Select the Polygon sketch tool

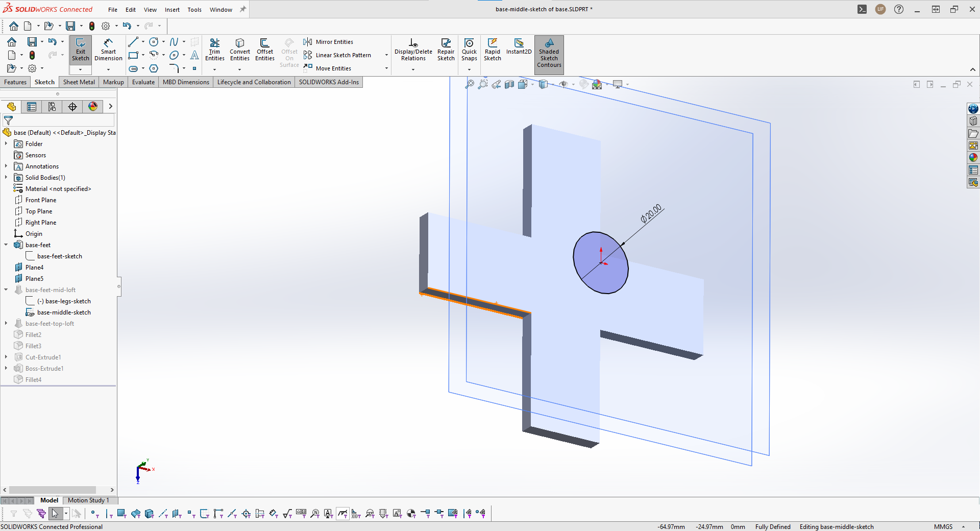pyautogui.click(x=154, y=68)
